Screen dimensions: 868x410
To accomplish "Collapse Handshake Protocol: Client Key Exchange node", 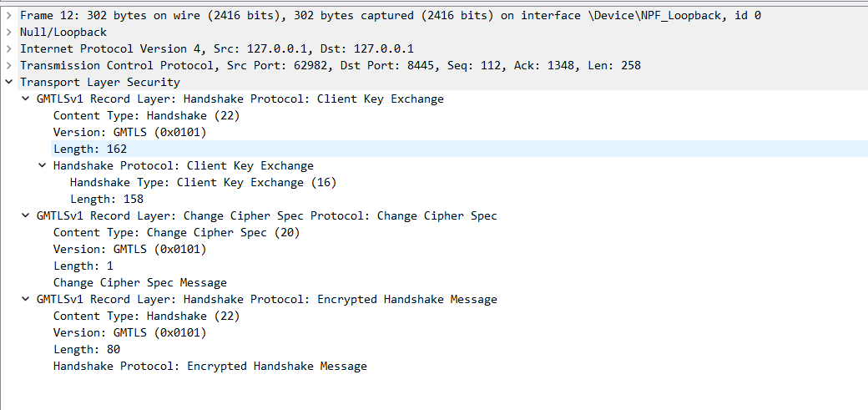I will pos(42,165).
